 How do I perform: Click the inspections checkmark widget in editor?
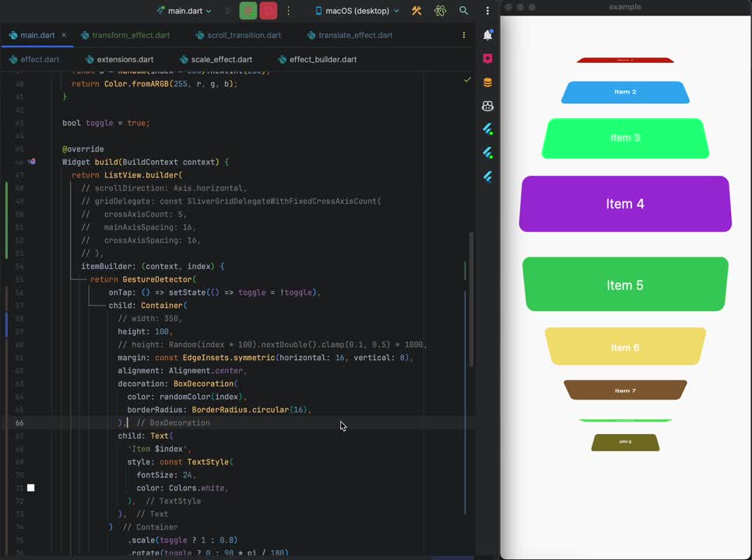coord(467,79)
